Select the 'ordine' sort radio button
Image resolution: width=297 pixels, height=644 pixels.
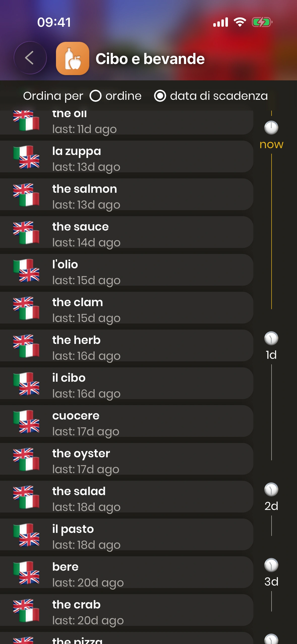click(96, 96)
